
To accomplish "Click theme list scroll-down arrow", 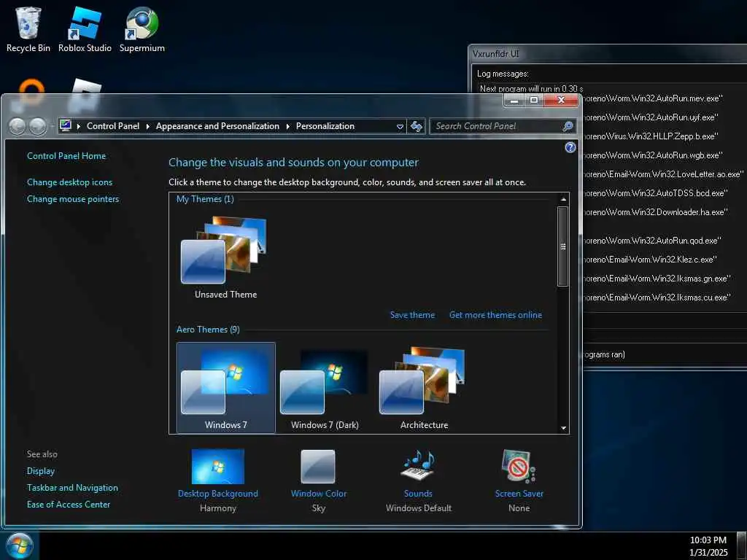I will pos(563,428).
